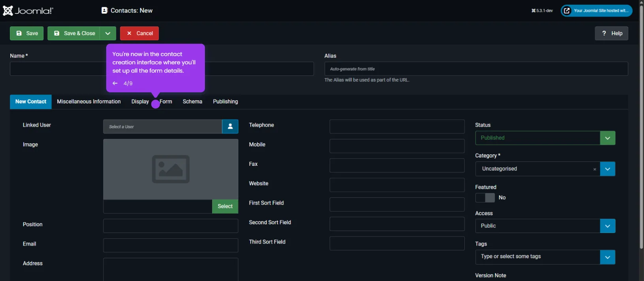This screenshot has width=644, height=281.
Task: Click Contacts: New title icon
Action: (104, 11)
